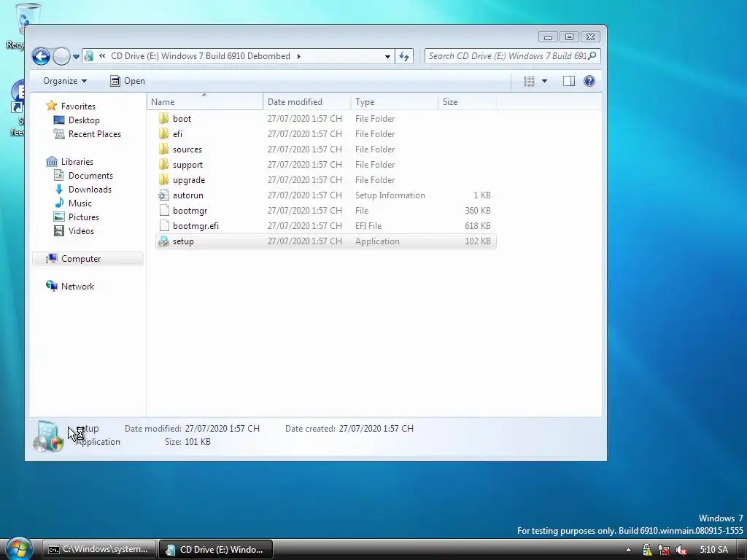Screen dimensions: 747x560
Task: Select the sources folder icon
Action: (x=164, y=149)
